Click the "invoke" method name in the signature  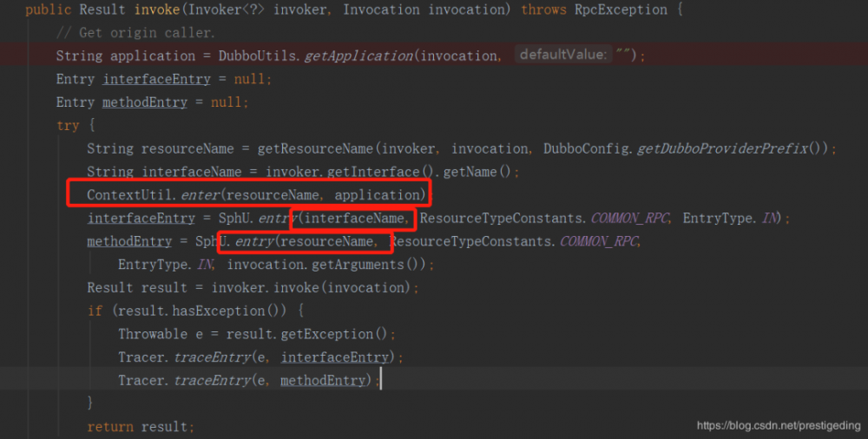point(157,10)
